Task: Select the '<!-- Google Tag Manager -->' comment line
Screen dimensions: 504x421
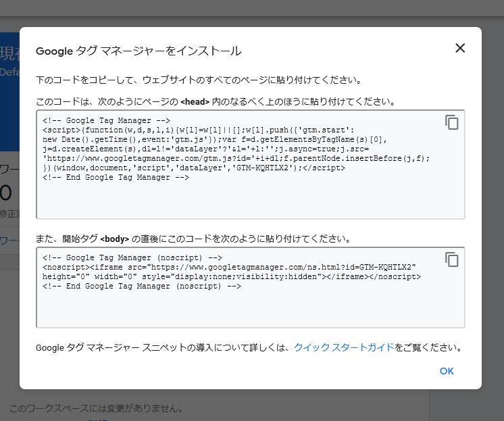Action: coord(106,120)
